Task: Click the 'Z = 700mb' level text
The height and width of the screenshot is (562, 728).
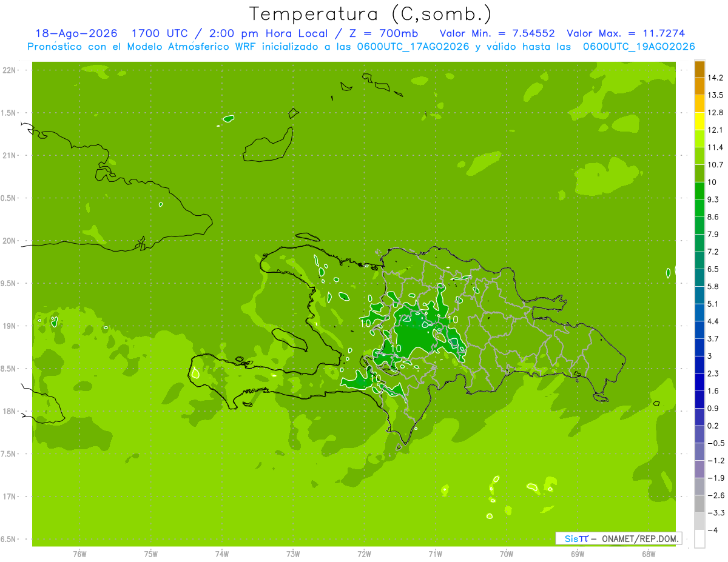Action: tap(383, 33)
